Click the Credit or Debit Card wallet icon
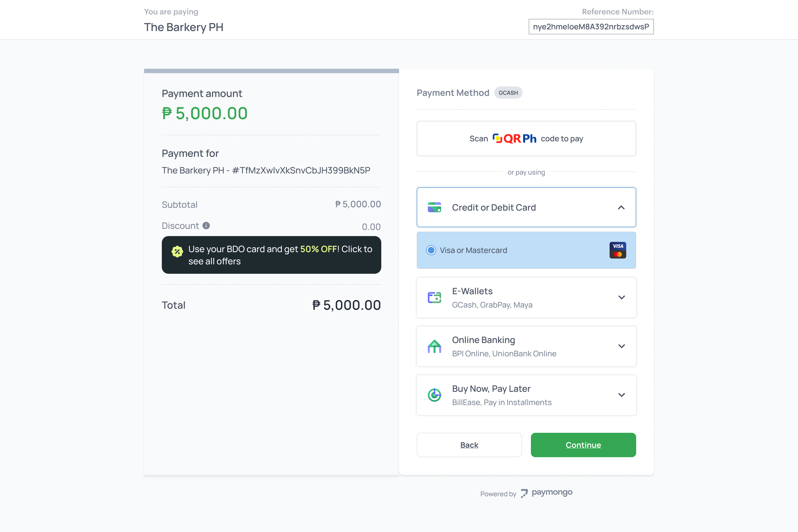Viewport: 798px width, 532px height. (434, 207)
